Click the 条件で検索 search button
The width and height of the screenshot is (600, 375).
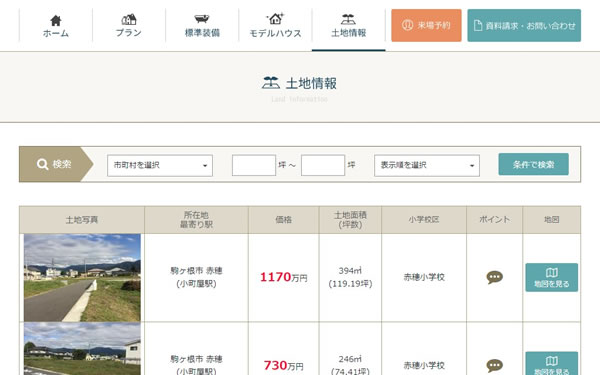coord(533,165)
